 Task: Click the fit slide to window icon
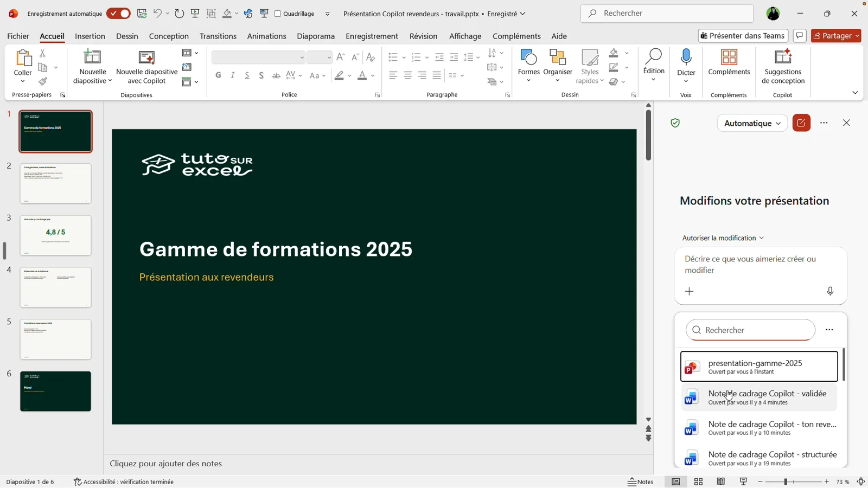[861, 481]
